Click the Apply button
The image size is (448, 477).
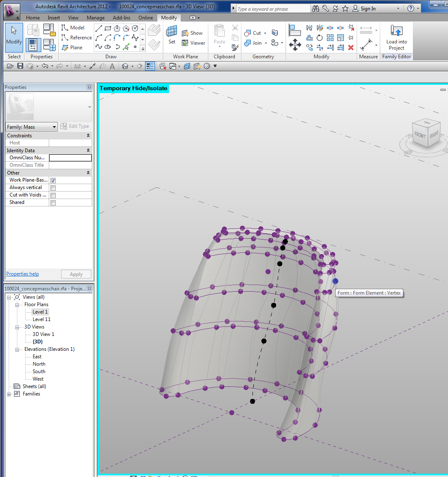[76, 274]
